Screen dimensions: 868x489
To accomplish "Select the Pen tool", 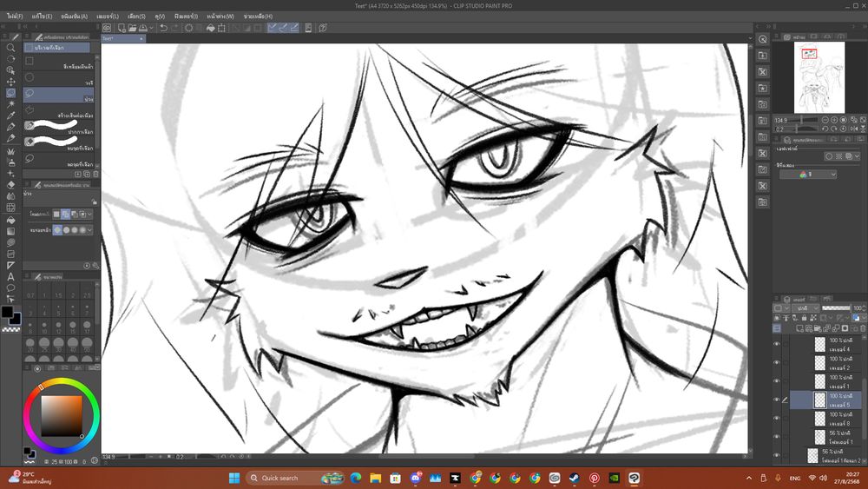I will click(10, 127).
